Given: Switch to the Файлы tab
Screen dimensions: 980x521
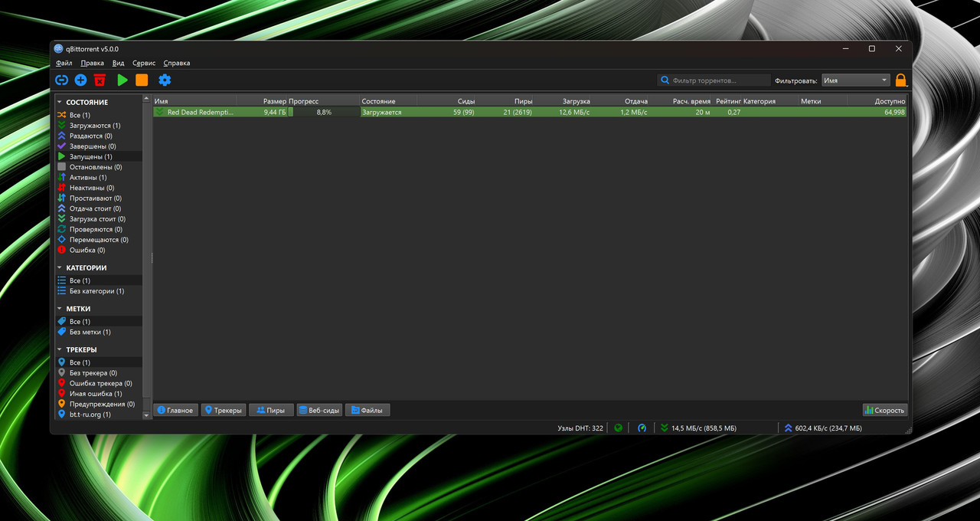Looking at the screenshot, I should [x=367, y=410].
